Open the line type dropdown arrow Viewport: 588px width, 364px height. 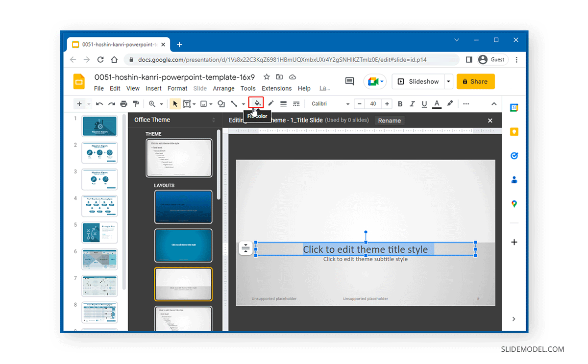[x=243, y=104]
